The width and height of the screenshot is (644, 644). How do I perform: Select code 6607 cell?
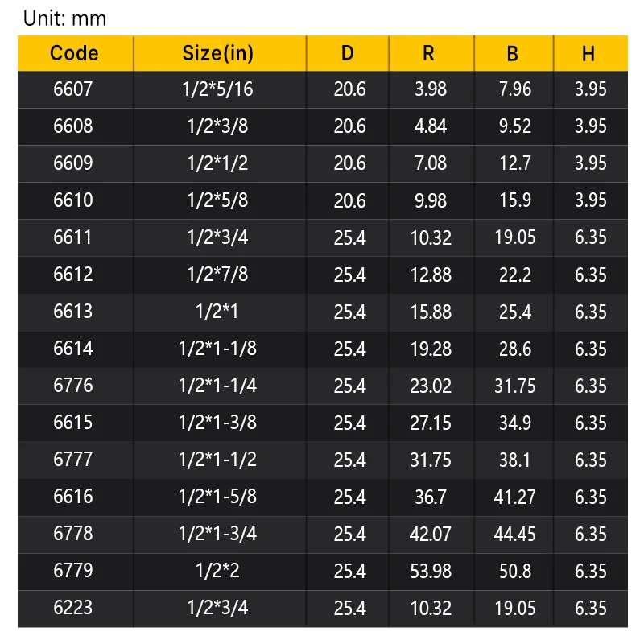click(x=75, y=89)
